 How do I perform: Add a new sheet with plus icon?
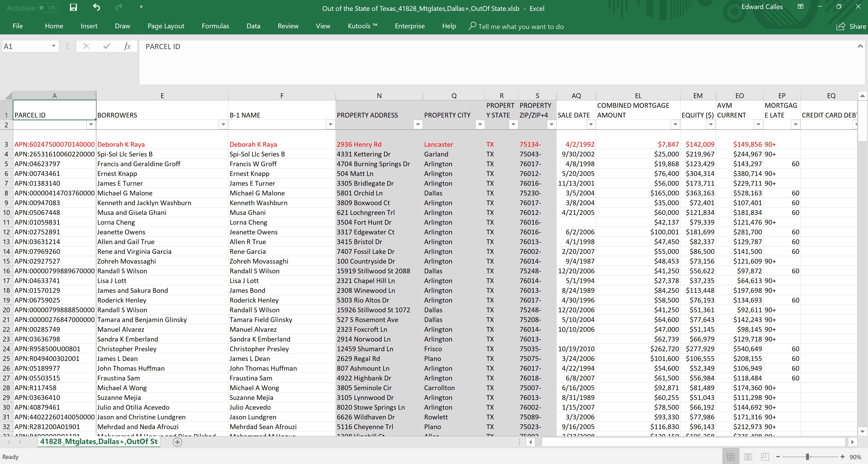(x=177, y=442)
